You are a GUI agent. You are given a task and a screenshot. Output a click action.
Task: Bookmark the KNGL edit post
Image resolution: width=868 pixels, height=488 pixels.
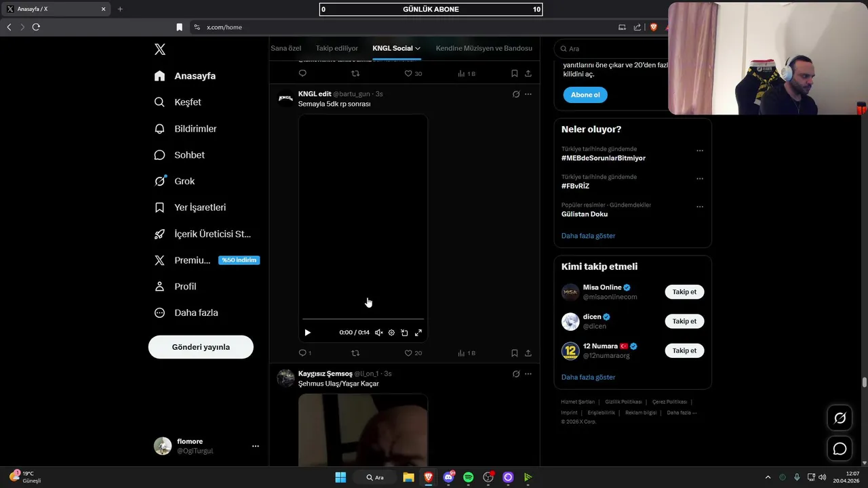point(515,353)
